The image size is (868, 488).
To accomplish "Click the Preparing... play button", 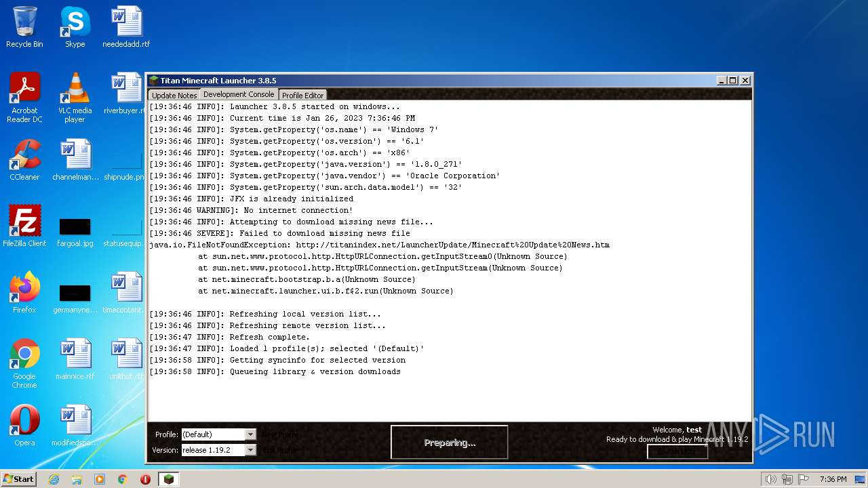I will pyautogui.click(x=450, y=443).
